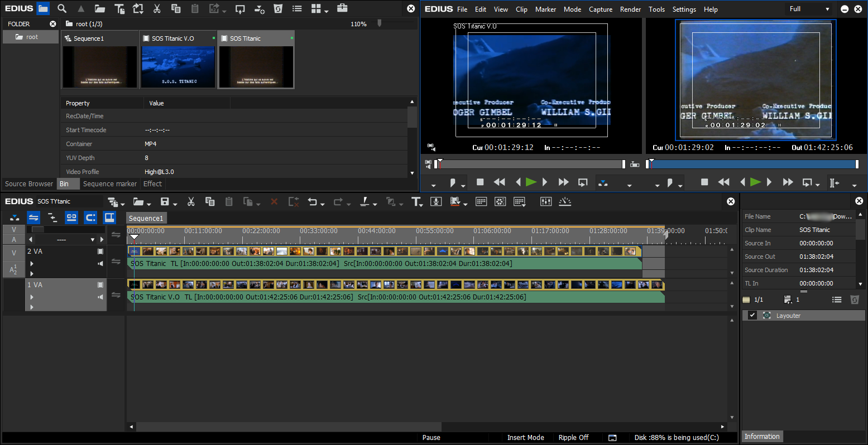Click the Vector Scope/Waveform icon
The width and height of the screenshot is (868, 445).
tap(565, 201)
